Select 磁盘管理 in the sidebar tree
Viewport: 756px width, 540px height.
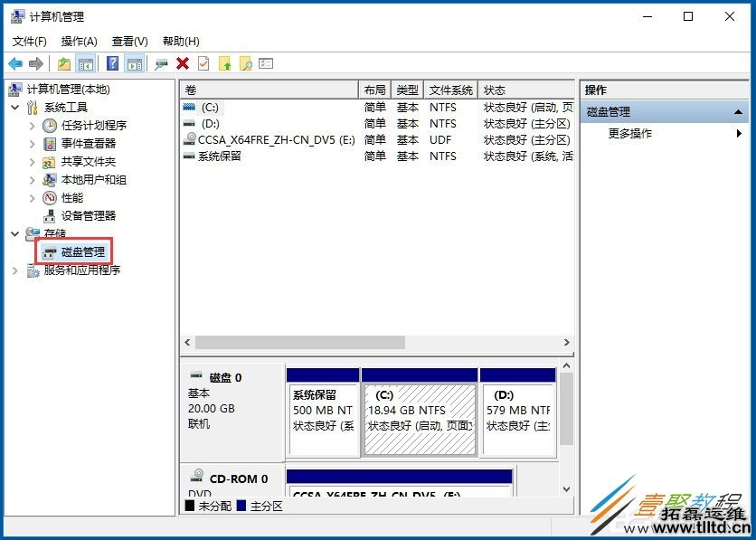(81, 251)
